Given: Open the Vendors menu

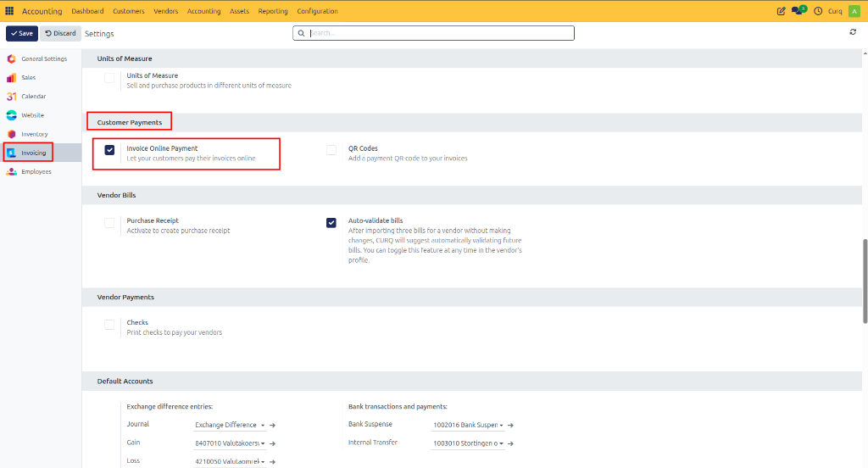Looking at the screenshot, I should [x=165, y=11].
